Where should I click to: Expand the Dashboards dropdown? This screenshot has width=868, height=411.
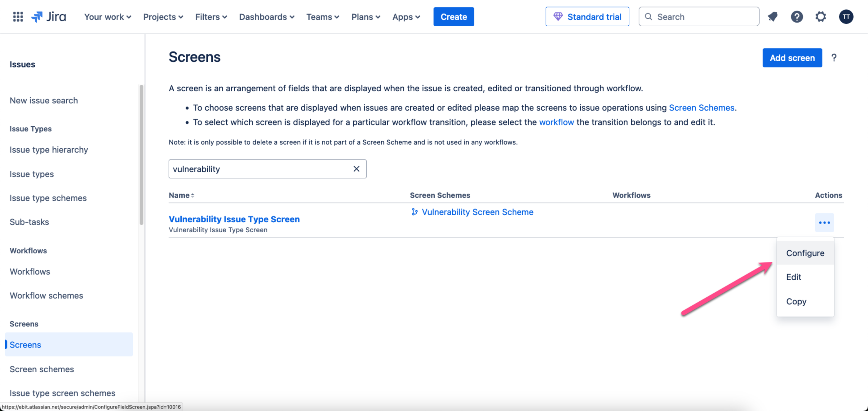click(x=267, y=17)
